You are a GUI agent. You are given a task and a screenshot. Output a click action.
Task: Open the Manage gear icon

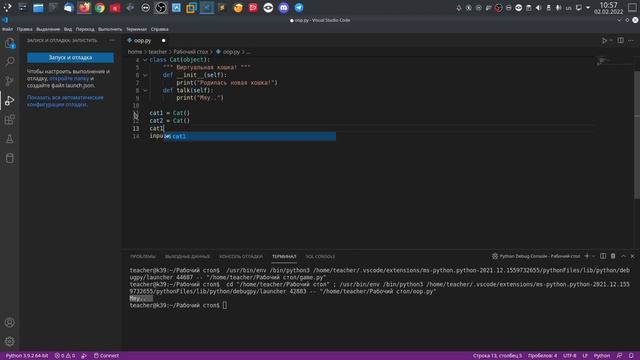(x=9, y=341)
